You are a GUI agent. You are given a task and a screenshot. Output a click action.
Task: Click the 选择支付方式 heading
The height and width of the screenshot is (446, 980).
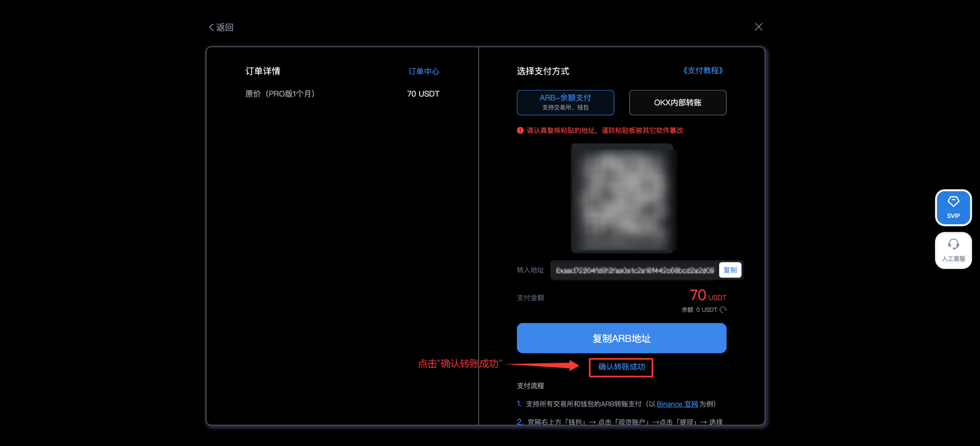coord(543,71)
